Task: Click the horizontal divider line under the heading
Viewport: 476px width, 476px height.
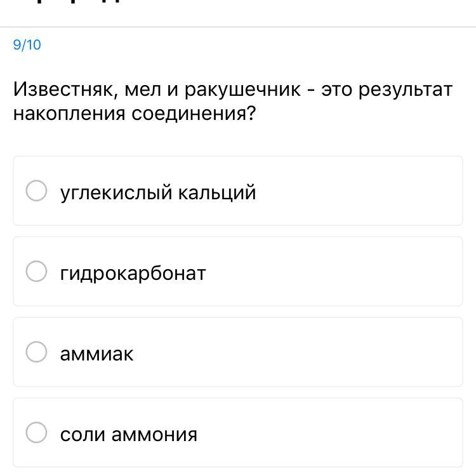Action: [x=238, y=27]
